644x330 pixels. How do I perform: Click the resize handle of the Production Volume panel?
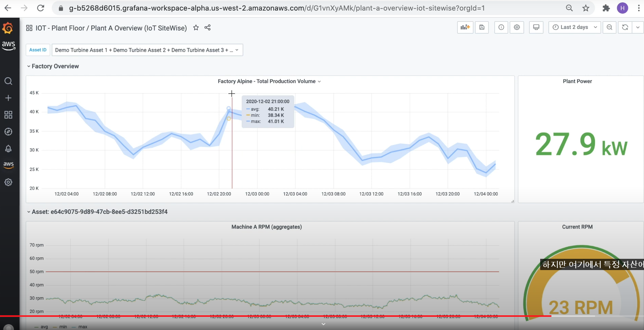(512, 201)
